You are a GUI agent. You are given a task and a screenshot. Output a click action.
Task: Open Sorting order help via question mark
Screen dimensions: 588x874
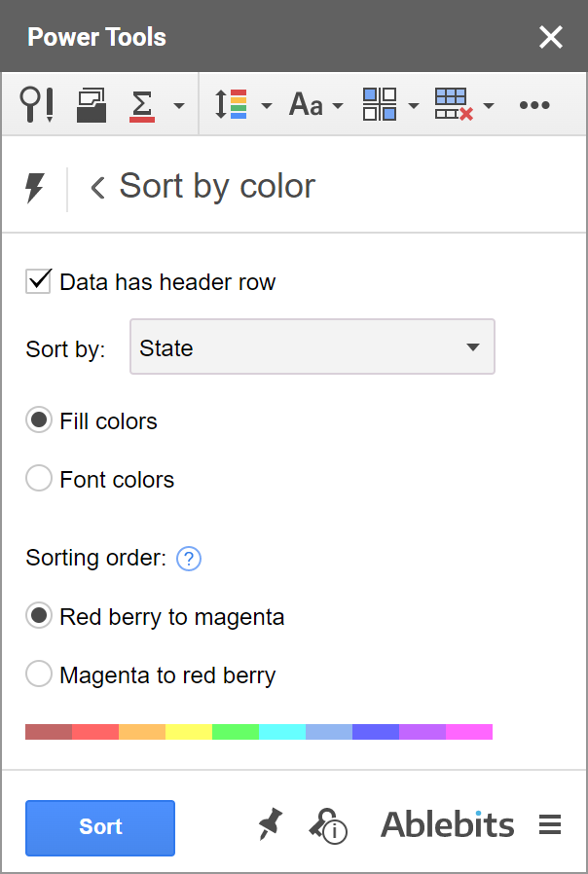(x=188, y=558)
